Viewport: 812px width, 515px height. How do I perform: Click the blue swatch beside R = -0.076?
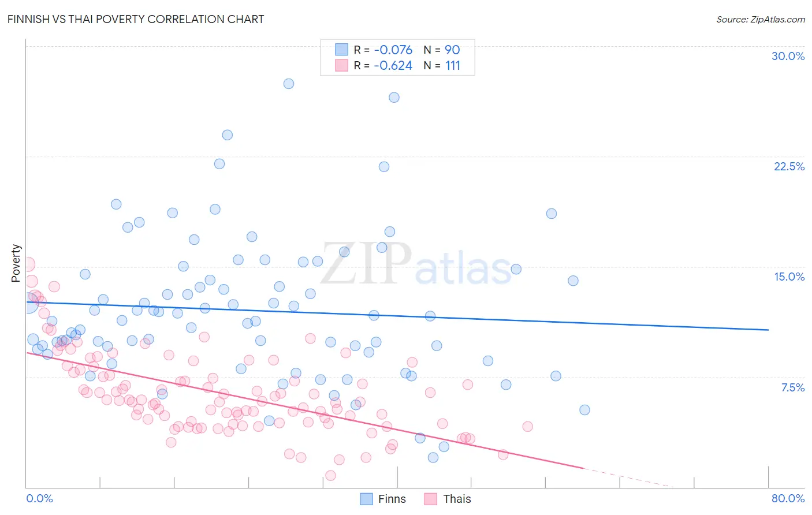coord(342,50)
